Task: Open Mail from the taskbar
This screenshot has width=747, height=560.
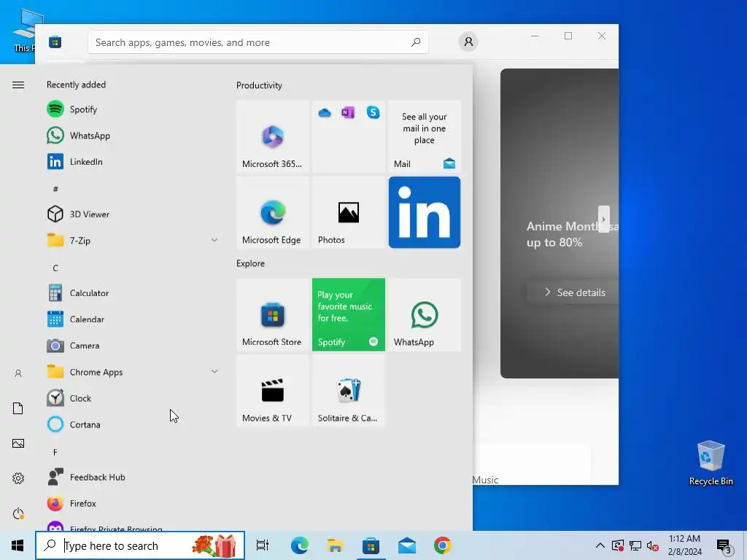Action: coord(407,545)
